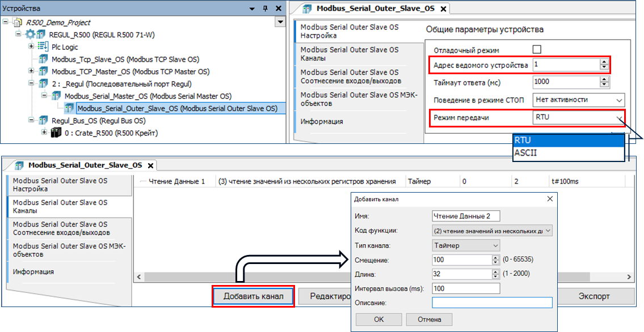The height and width of the screenshot is (332, 644).
Task: Open the Код функции dropdown in the dialog
Action: pos(548,231)
